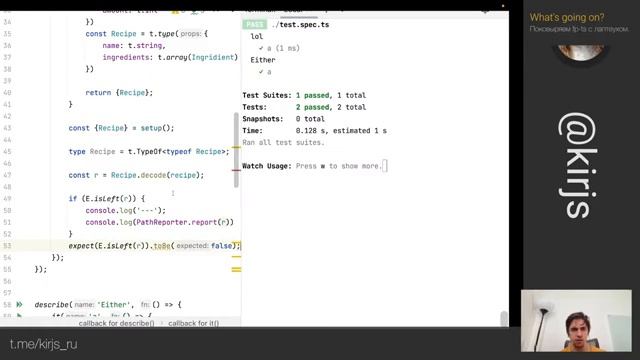Click 'console.log(PathReporter.report(r))' line
The width and height of the screenshot is (640, 360).
click(160, 222)
